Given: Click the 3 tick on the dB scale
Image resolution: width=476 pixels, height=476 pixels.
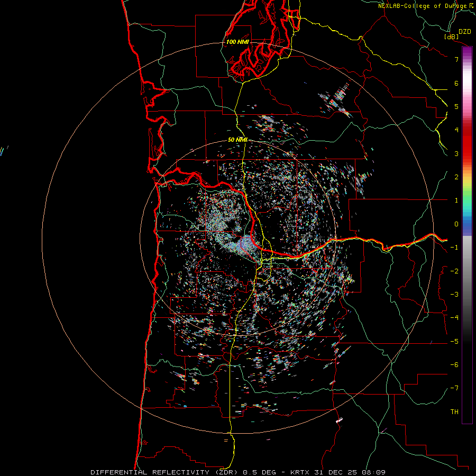Looking at the screenshot, I should [x=456, y=153].
